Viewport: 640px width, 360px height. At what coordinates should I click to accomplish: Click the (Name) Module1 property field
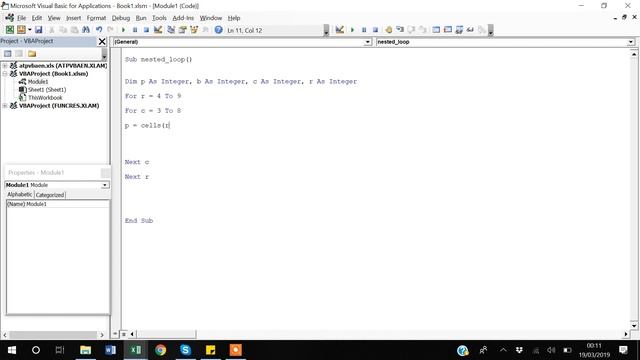[x=58, y=204]
